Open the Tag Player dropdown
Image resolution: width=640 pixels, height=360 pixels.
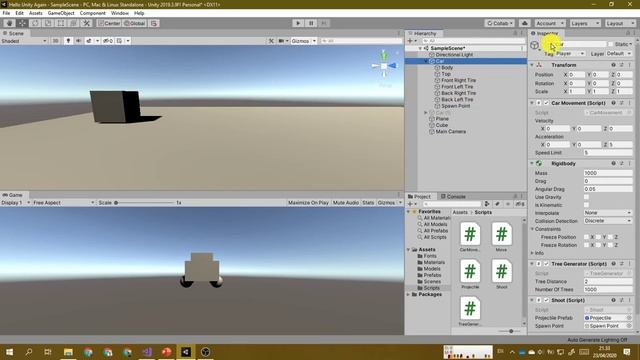tap(571, 53)
